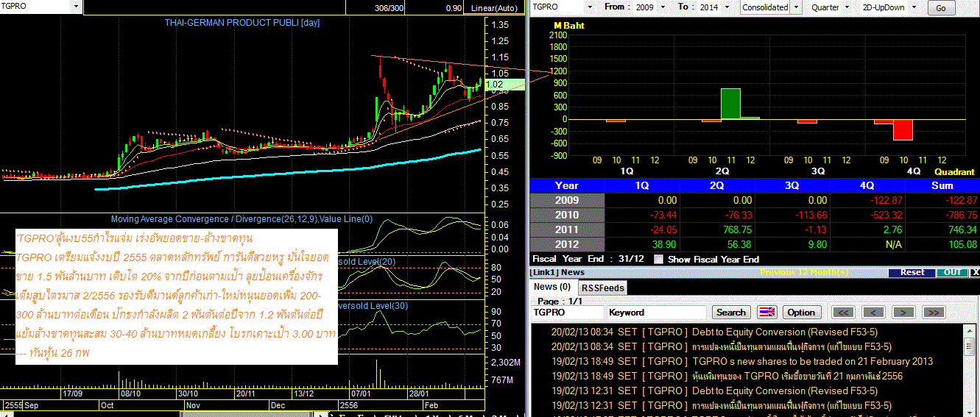Screen dimensions: 980x417
Task: Switch to the News (0) tab
Action: [x=552, y=287]
